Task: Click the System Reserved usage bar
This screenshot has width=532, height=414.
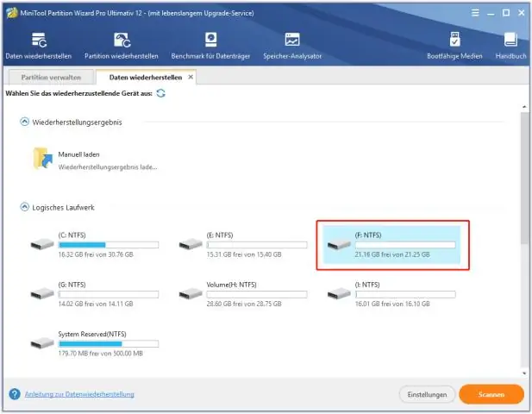Action: pos(109,344)
